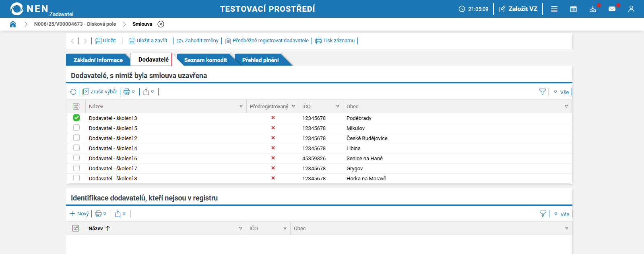
Task: Open filter arrow for the Dodavatelé table's Obec column
Action: [566, 106]
